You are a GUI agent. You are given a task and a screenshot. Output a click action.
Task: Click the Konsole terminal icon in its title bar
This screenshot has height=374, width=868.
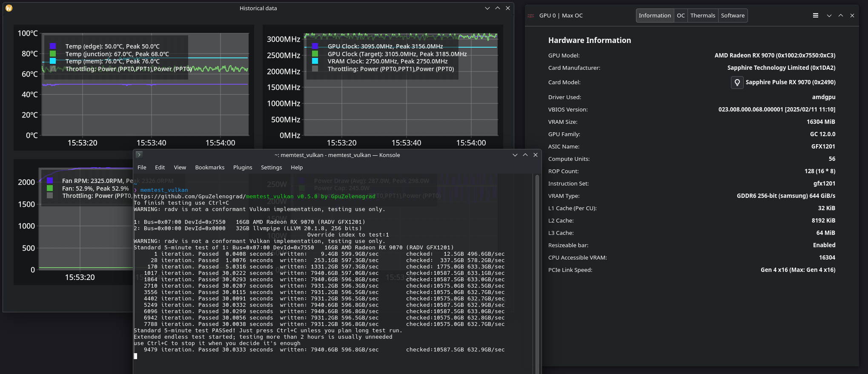[x=139, y=155]
